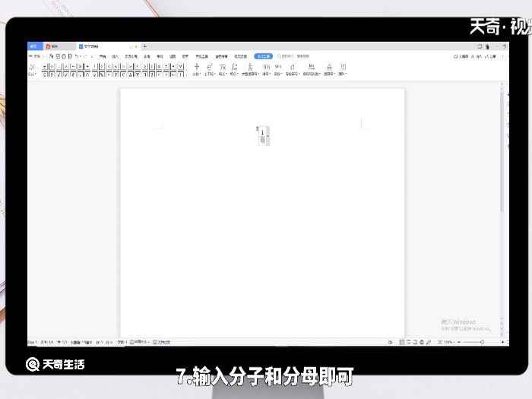
Task: Open the 矩阵 matrix dropdown
Action: pos(342,69)
